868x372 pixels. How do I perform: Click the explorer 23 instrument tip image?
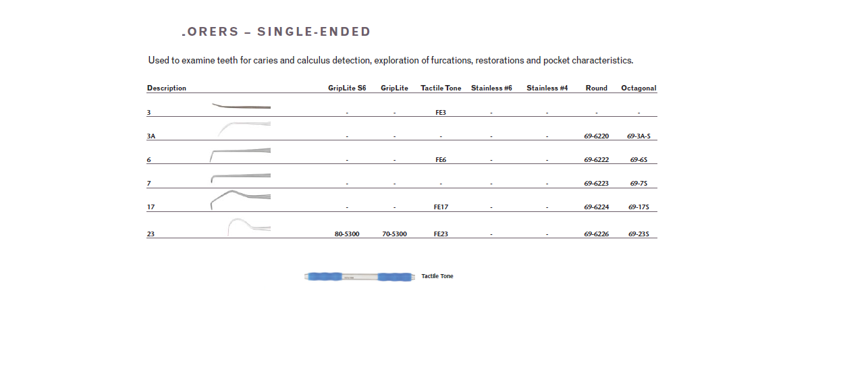click(248, 226)
